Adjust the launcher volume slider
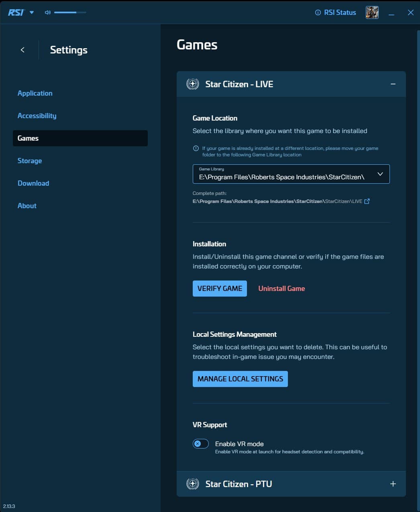This screenshot has width=420, height=512. pos(70,12)
